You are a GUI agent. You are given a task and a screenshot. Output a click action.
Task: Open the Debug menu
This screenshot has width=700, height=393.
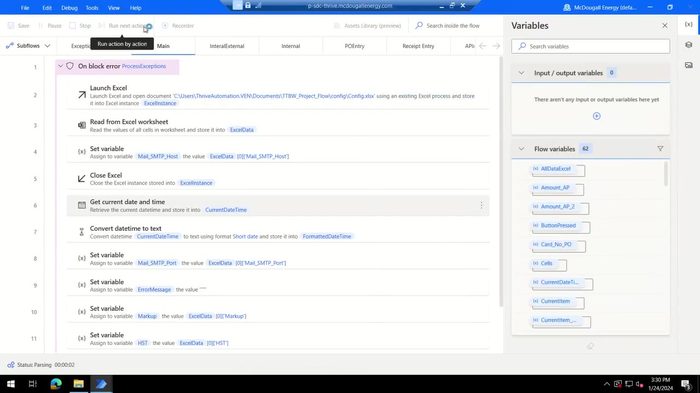pos(69,8)
